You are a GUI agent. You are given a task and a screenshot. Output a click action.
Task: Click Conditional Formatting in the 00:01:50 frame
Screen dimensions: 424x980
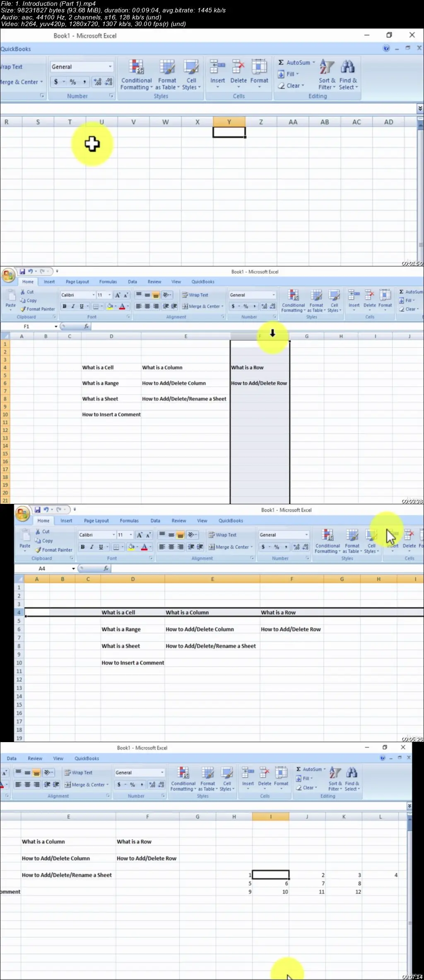[136, 74]
